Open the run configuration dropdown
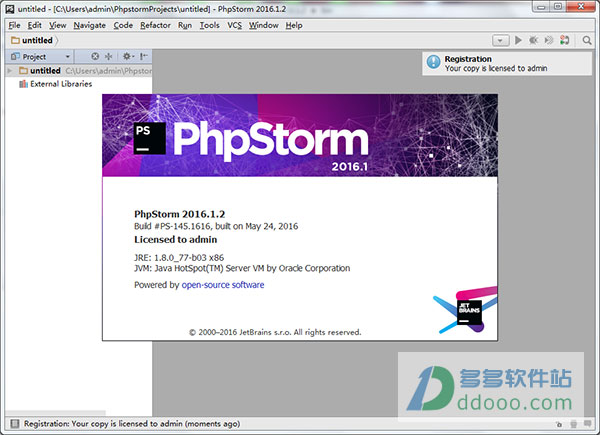The image size is (600, 435). point(500,40)
